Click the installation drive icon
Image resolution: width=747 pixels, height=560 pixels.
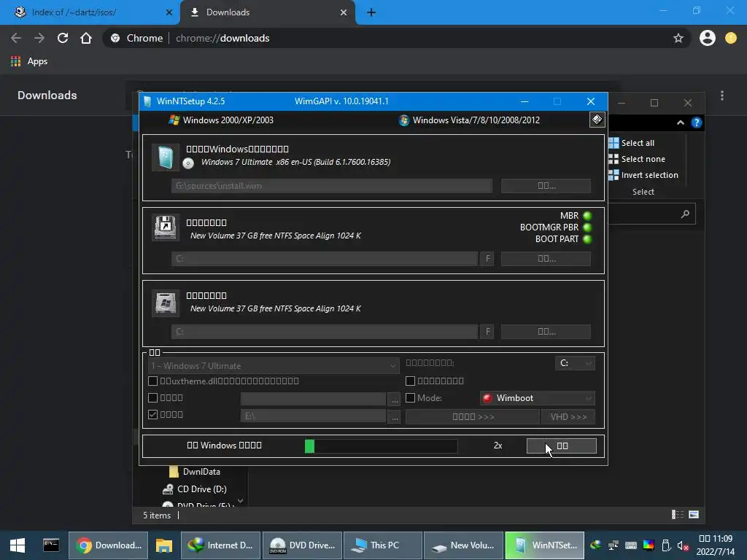[166, 303]
